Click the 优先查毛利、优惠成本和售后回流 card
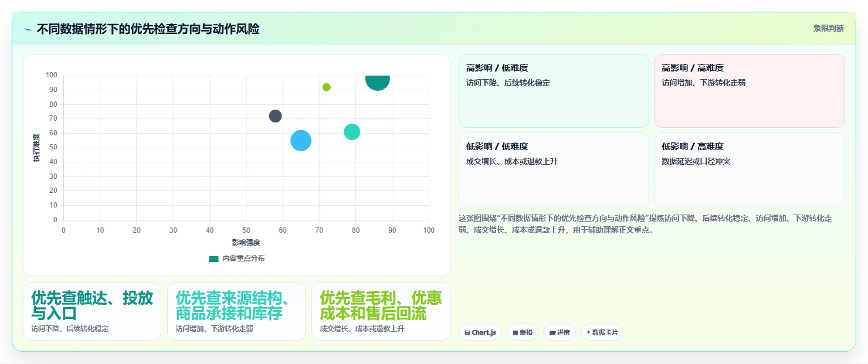This screenshot has width=868, height=364. coord(381,311)
